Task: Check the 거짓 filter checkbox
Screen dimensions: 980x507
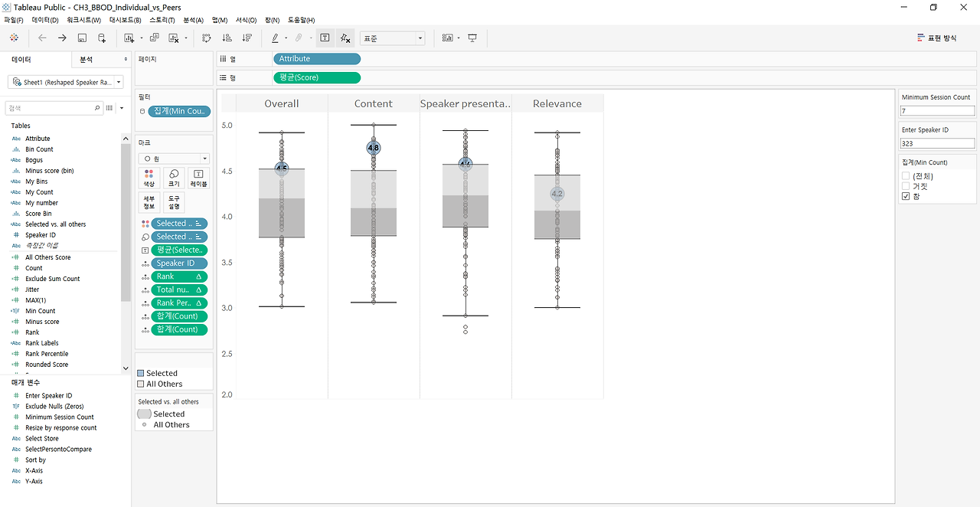Action: point(906,186)
